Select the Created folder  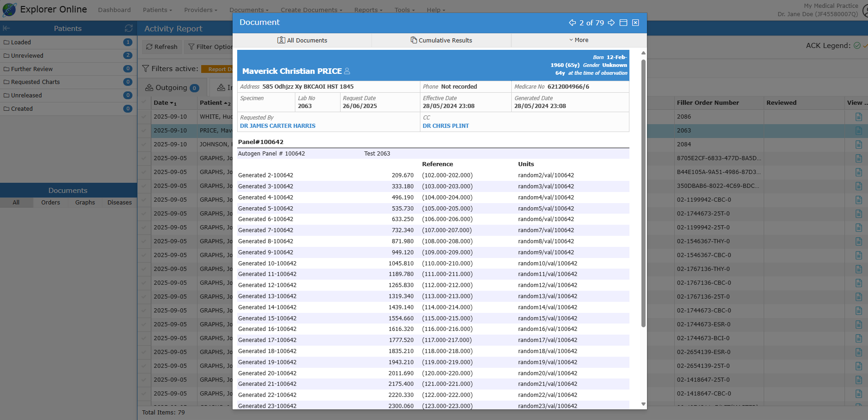[68, 108]
